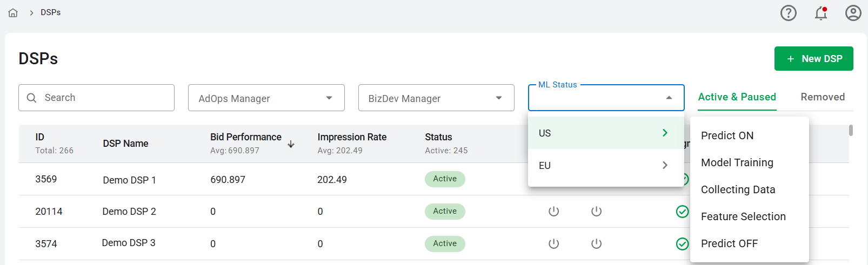Toggle the second power icon for Demo DSP 2
The image size is (868, 265).
point(596,212)
